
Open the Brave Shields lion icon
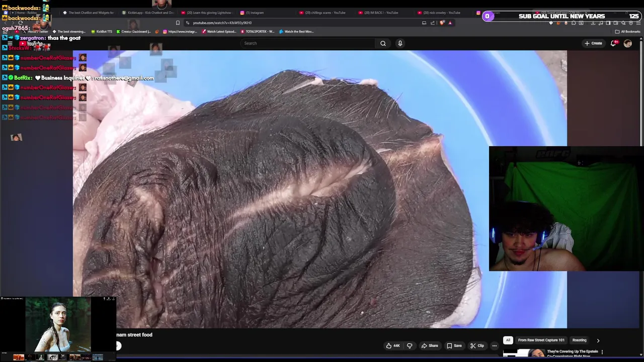pyautogui.click(x=442, y=23)
